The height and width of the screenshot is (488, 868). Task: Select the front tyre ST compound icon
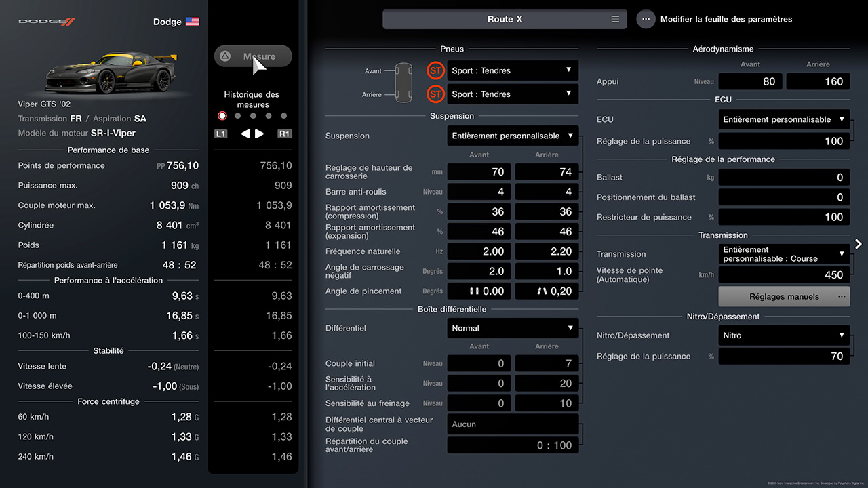pyautogui.click(x=435, y=70)
